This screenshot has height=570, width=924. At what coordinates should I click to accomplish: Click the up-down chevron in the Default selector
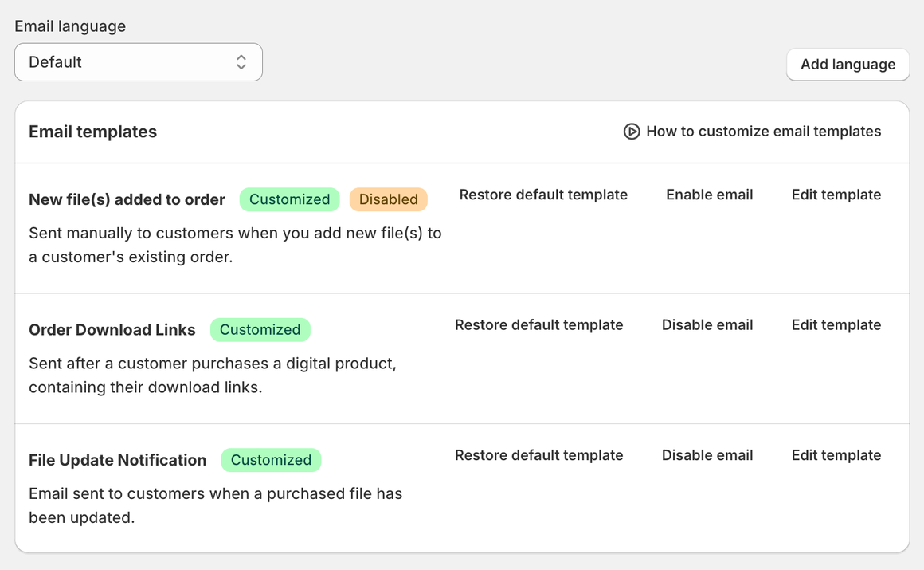tap(241, 62)
